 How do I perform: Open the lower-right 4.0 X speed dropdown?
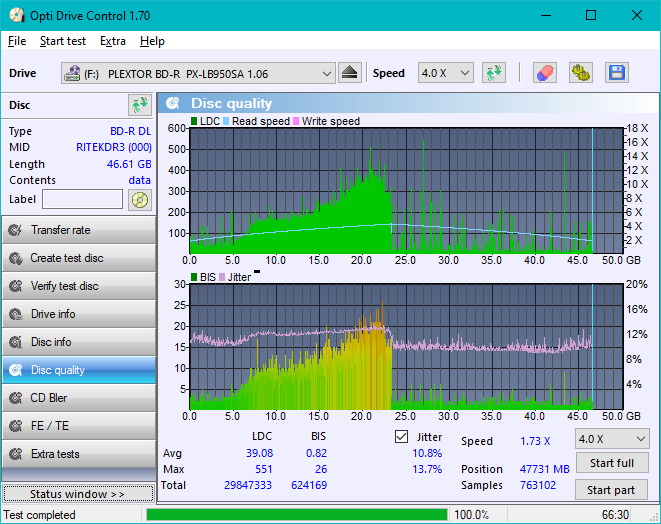click(612, 439)
